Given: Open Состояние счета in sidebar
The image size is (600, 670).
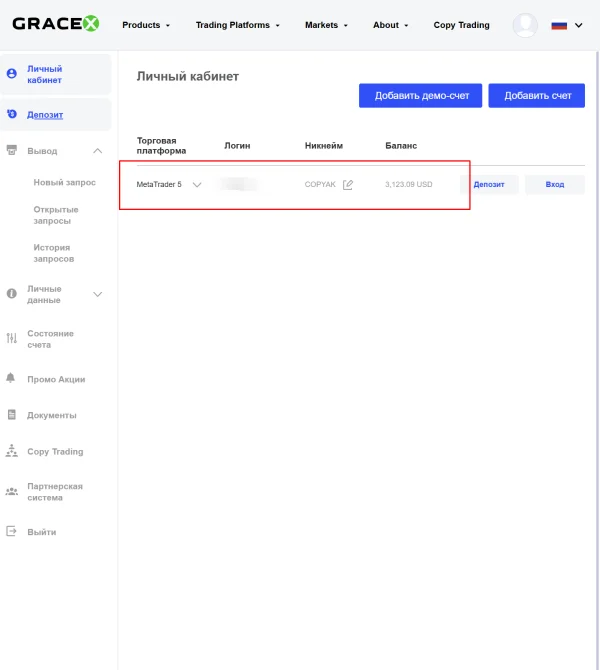Looking at the screenshot, I should click(50, 339).
